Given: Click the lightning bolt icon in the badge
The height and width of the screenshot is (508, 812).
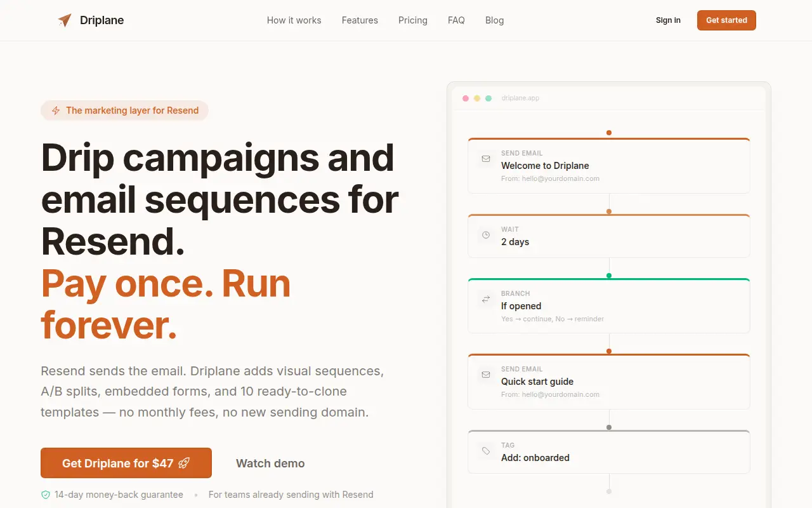Looking at the screenshot, I should pos(56,110).
